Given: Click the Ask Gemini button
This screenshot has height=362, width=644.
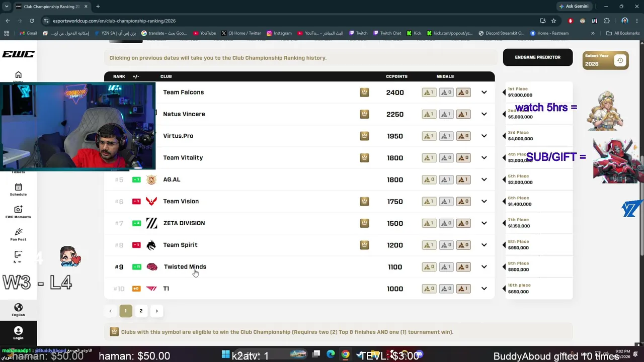Looking at the screenshot, I should pos(573,7).
